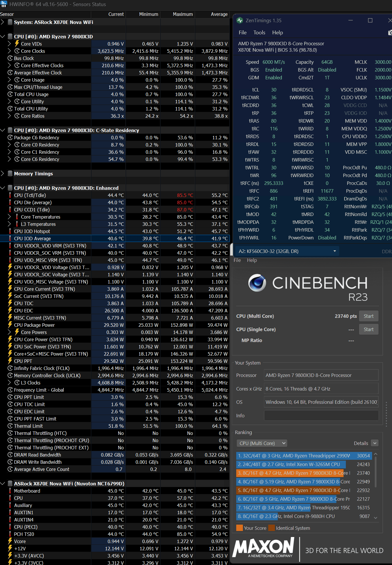Click the thermometer icon beside PCH TSI0
392x565 pixels.
coord(10,534)
